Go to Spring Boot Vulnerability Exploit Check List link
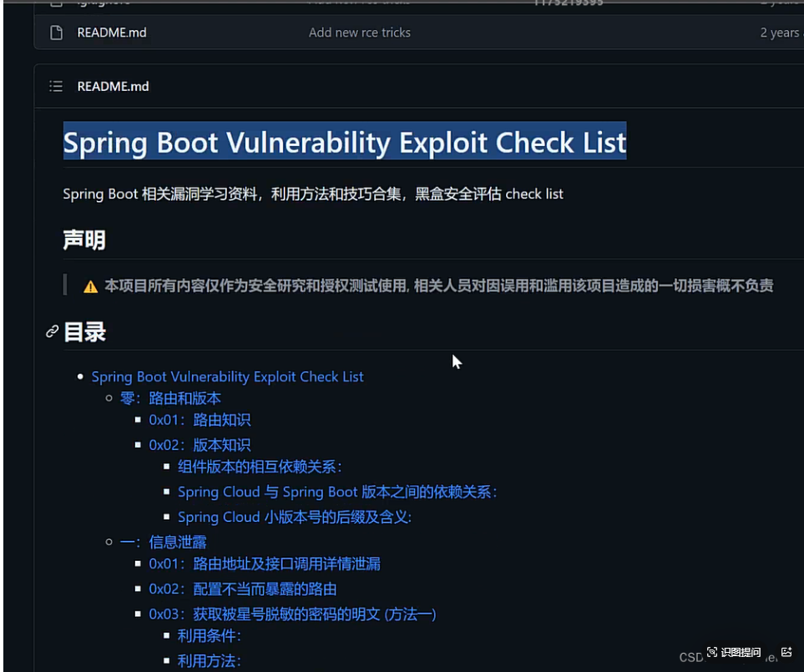Viewport: 804px width, 672px height. pos(227,376)
